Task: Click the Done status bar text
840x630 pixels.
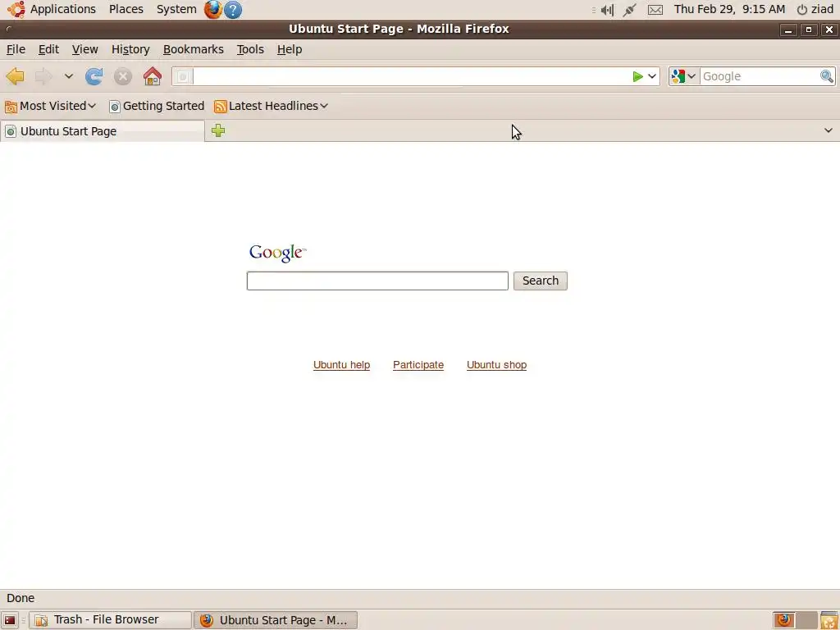Action: click(21, 598)
